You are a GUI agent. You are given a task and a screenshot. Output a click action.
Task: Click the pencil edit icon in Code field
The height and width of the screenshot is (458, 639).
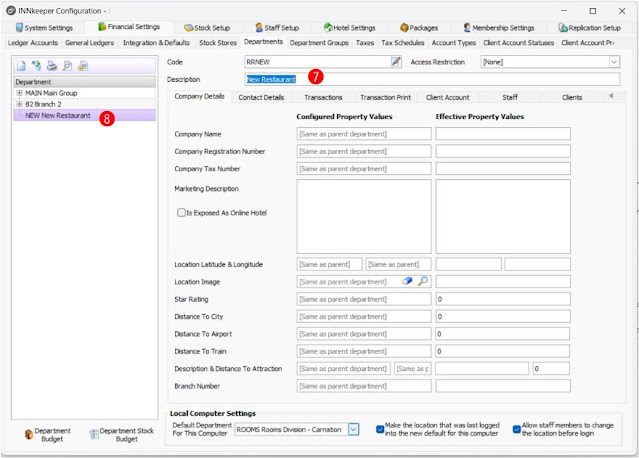tap(396, 62)
